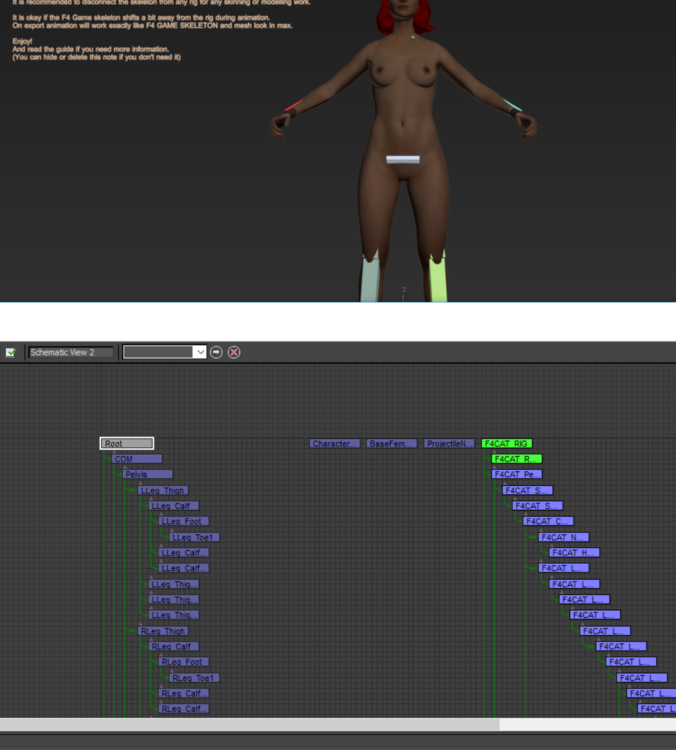Select the Root node
Screen dimensions: 676x750
pyautogui.click(x=127, y=443)
